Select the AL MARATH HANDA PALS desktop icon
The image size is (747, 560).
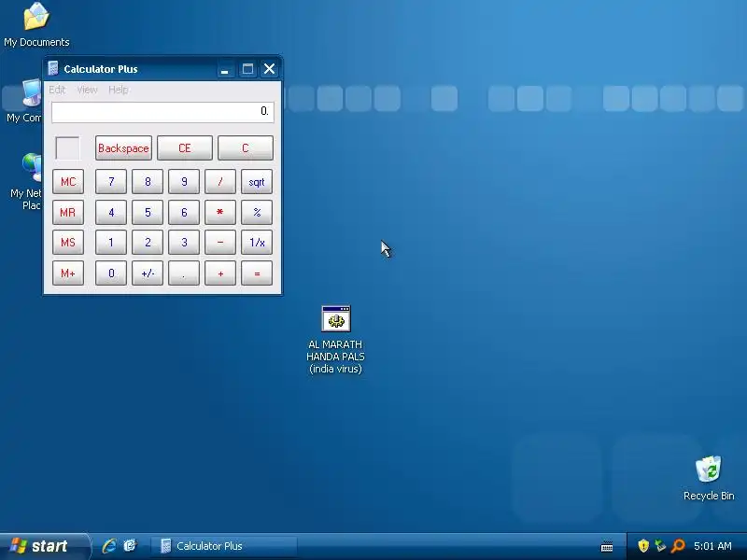click(x=336, y=340)
